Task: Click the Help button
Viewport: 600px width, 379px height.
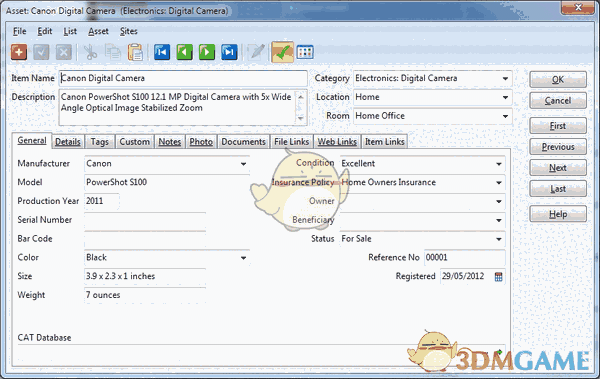Action: point(558,214)
